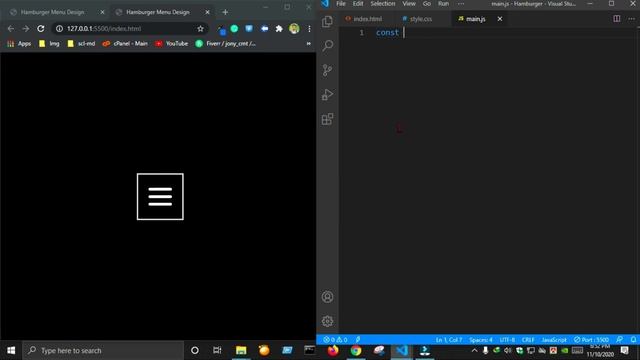Image resolution: width=640 pixels, height=360 pixels.
Task: Open the Selection menu
Action: (x=383, y=4)
